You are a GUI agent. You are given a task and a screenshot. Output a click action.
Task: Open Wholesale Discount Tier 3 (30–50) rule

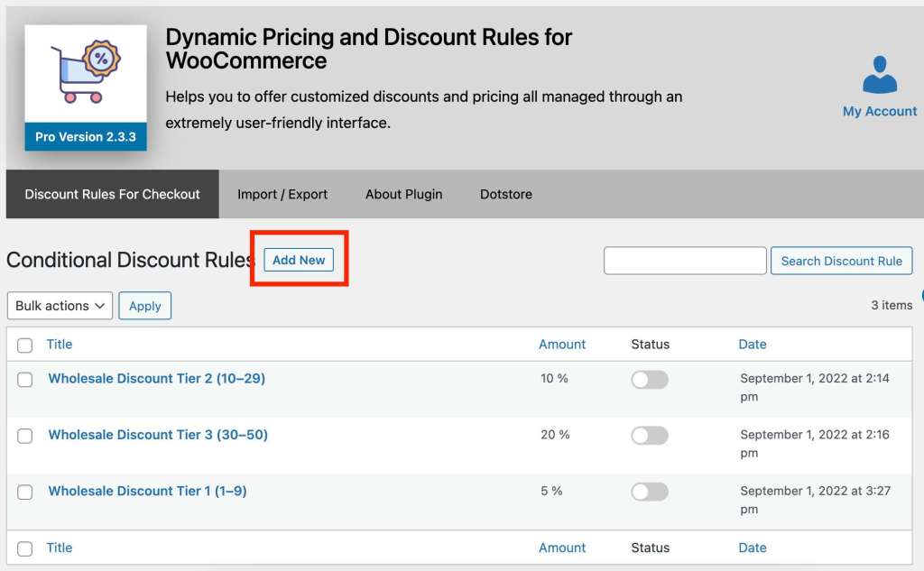point(158,435)
